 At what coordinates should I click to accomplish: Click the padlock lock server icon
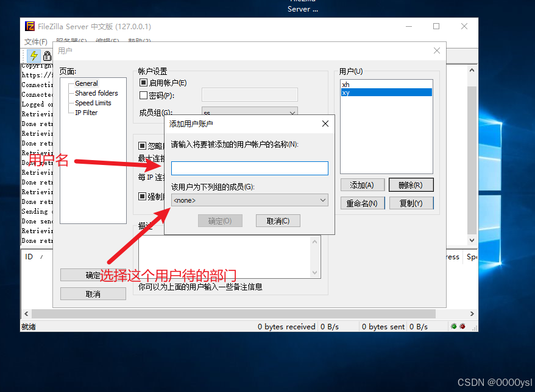47,55
